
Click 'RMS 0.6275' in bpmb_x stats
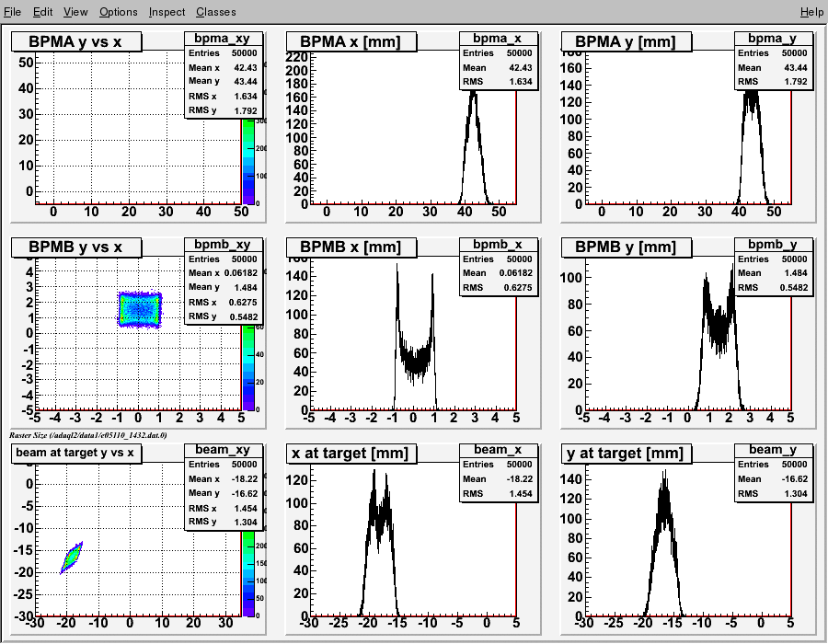tap(498, 288)
